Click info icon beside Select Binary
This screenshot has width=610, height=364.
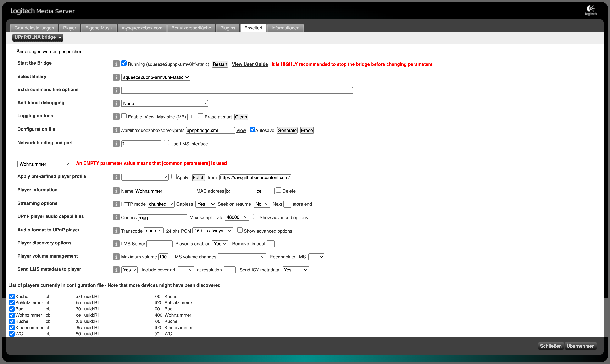(x=116, y=77)
